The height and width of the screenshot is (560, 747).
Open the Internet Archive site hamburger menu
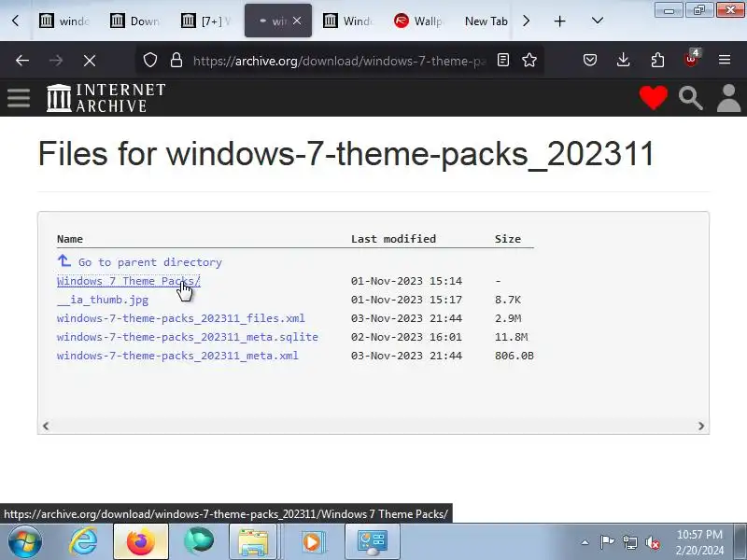tap(19, 98)
